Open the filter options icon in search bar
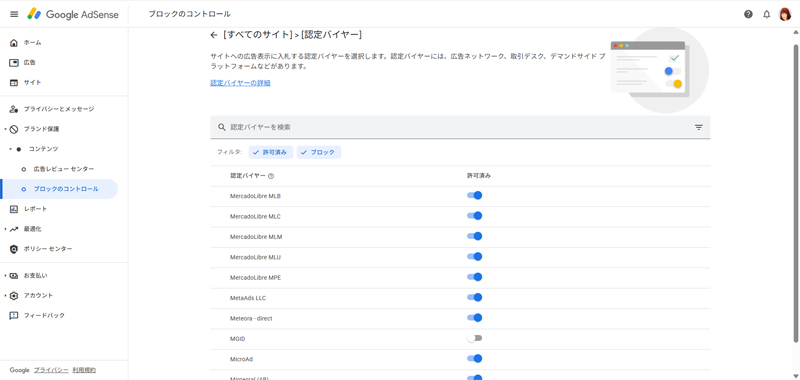The height and width of the screenshot is (380, 800). 698,127
